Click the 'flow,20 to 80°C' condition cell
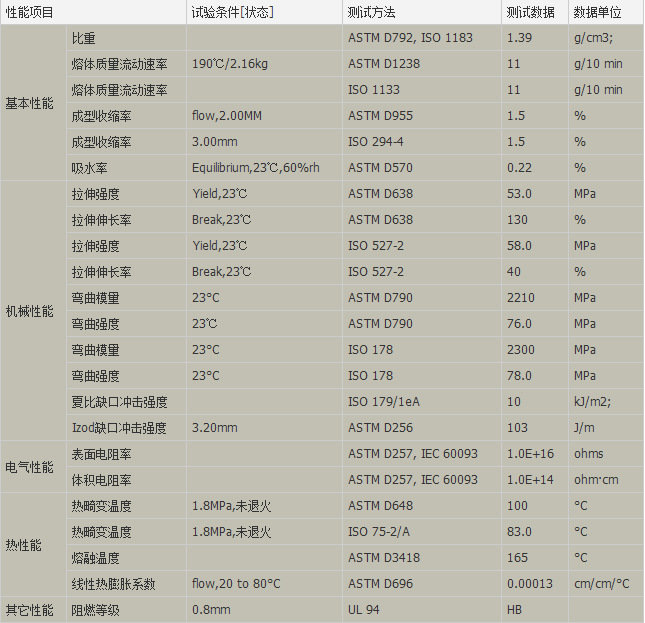Screen dimensions: 645x623 pos(264,584)
